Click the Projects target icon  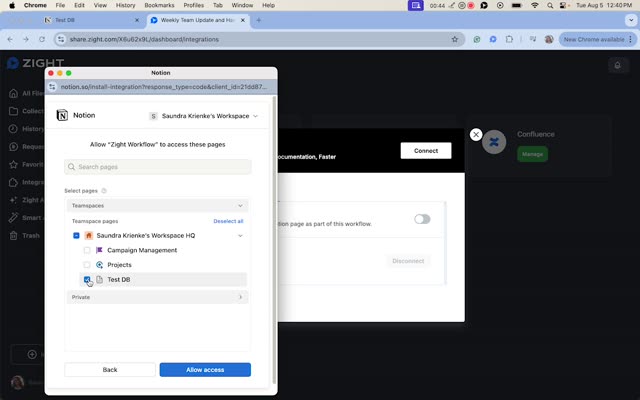coord(99,265)
